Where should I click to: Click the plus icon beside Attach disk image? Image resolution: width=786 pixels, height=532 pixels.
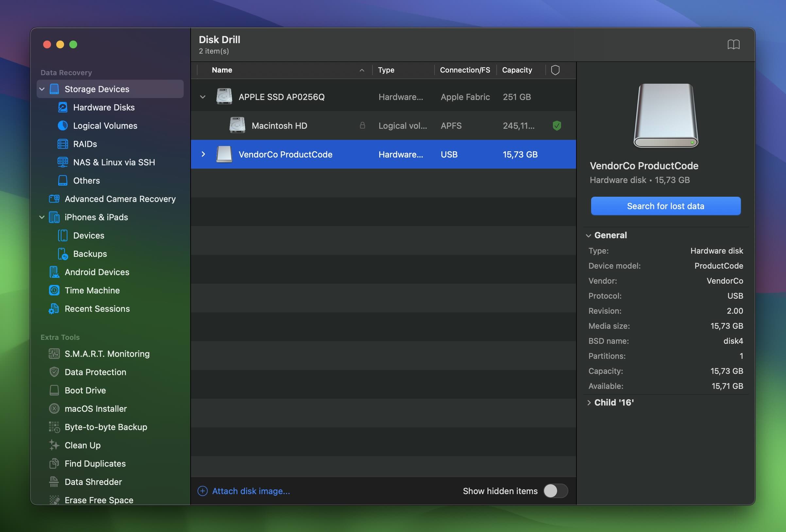202,491
